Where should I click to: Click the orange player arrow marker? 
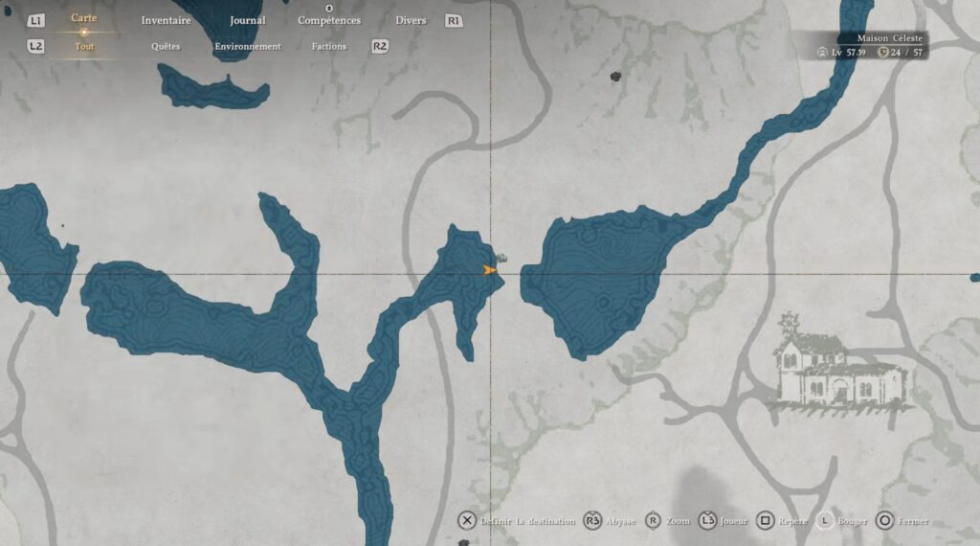pyautogui.click(x=490, y=271)
